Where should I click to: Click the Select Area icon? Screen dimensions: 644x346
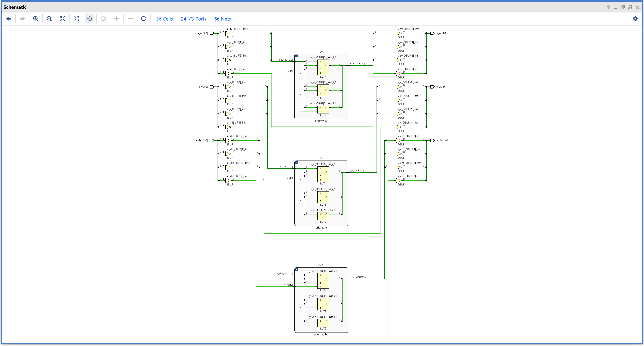(76, 19)
